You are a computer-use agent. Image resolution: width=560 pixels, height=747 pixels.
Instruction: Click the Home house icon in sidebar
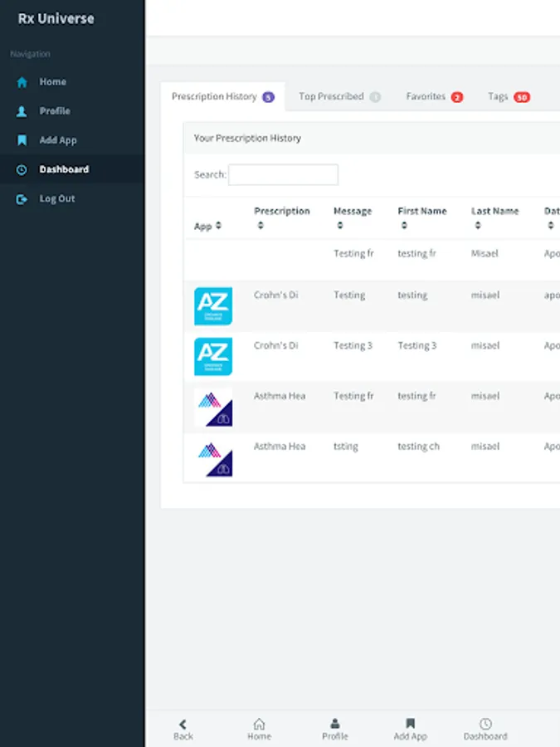click(22, 82)
